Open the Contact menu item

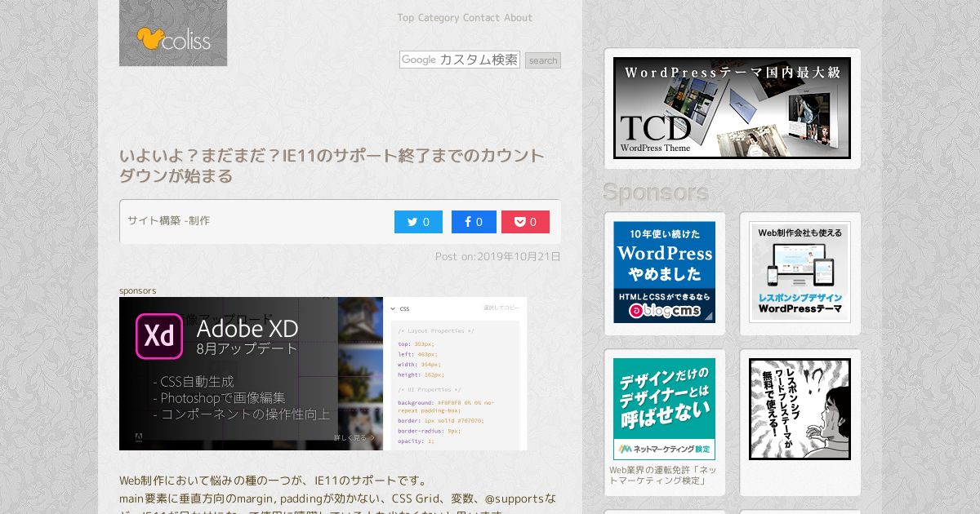[481, 18]
